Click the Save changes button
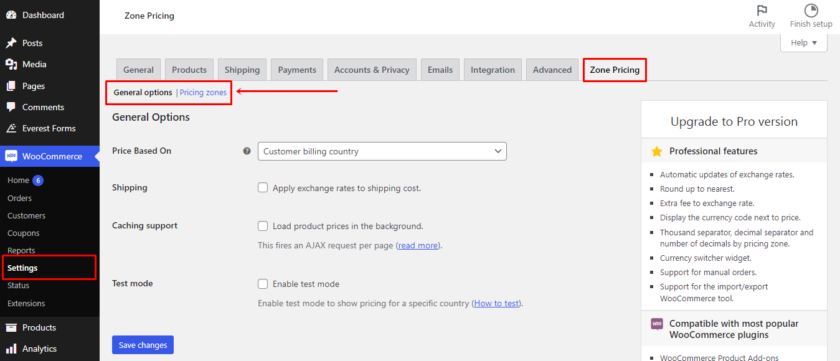840x361 pixels. [142, 345]
